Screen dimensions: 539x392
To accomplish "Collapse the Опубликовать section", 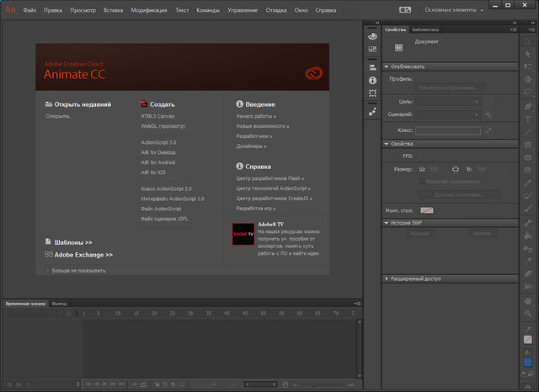I will (387, 66).
